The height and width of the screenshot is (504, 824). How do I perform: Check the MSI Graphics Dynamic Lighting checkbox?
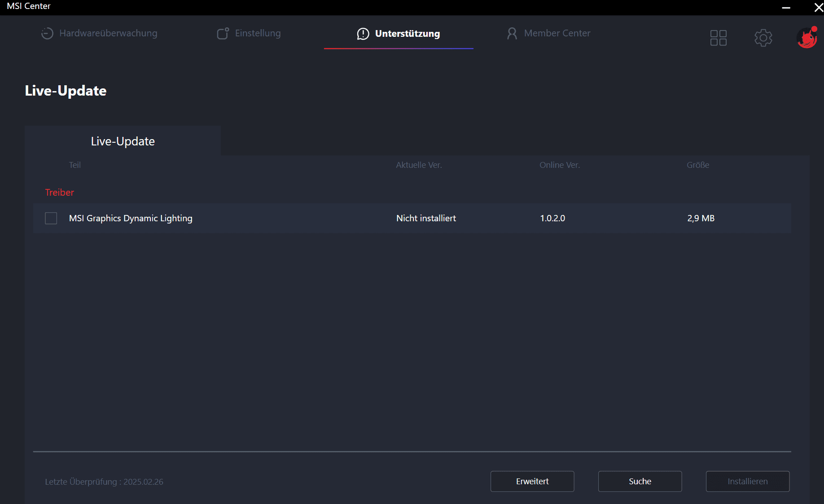[x=51, y=218]
